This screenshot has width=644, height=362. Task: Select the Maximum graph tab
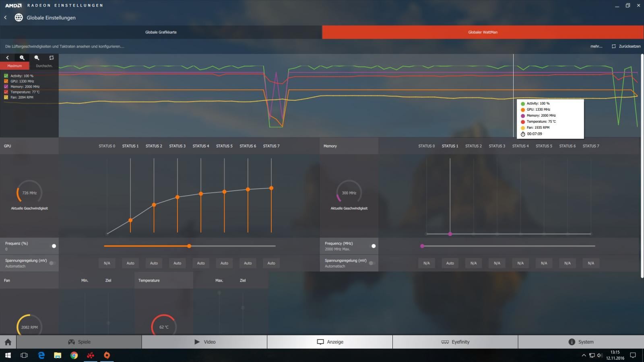(14, 66)
